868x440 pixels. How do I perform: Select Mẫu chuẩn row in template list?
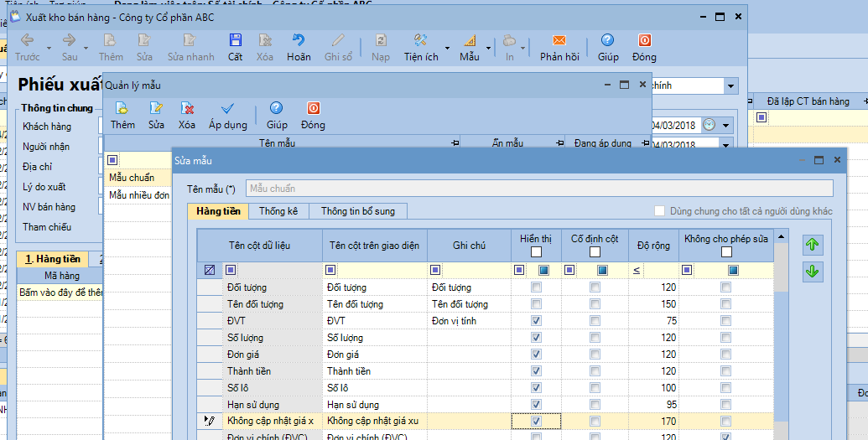pos(138,178)
